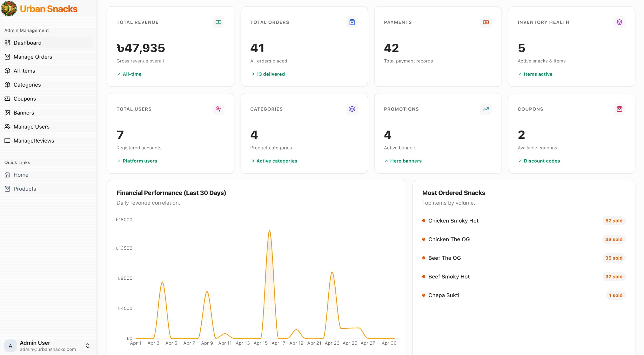Click the Total Orders shopping bag icon
Viewport: 644px width, 355px height.
coord(352,22)
